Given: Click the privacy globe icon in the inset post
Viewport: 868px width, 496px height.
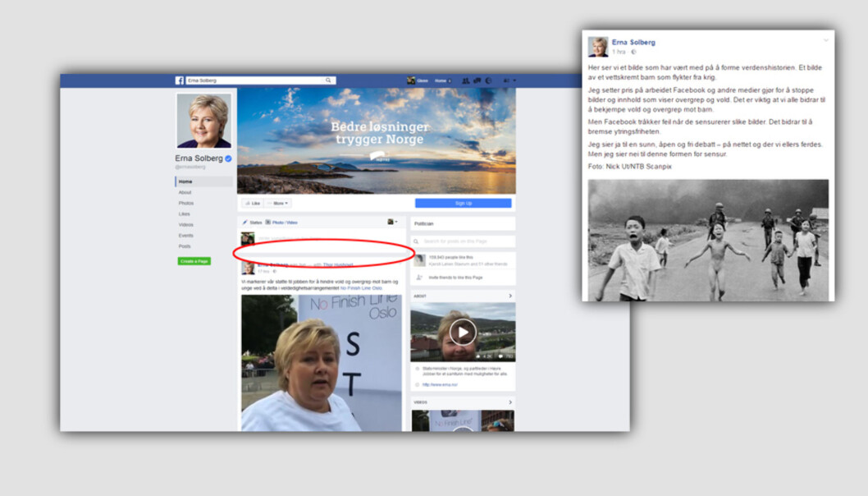Looking at the screenshot, I should tap(634, 52).
